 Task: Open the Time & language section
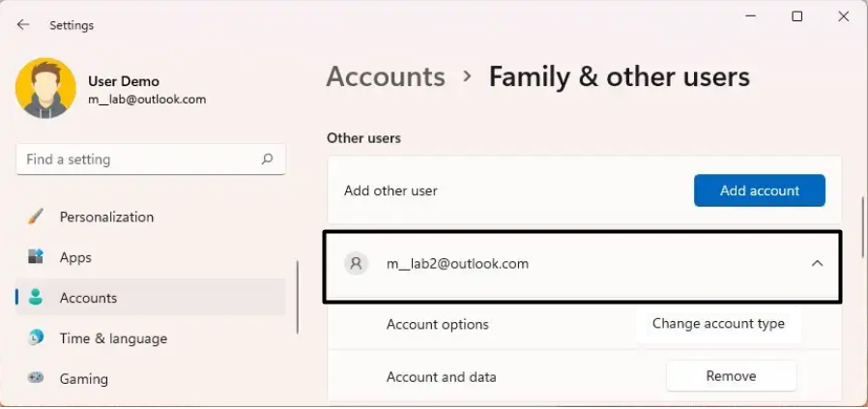113,338
